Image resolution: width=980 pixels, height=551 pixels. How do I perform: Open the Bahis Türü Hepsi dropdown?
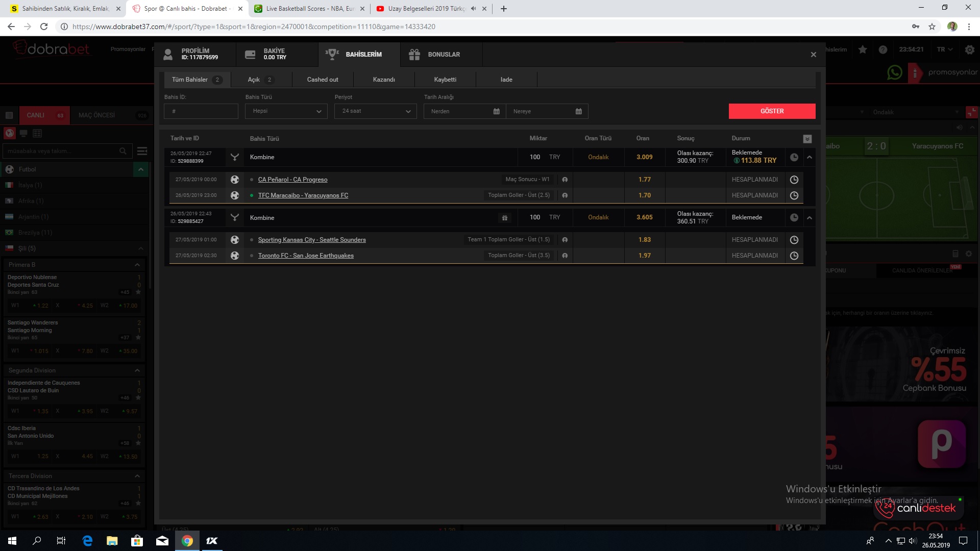pyautogui.click(x=286, y=111)
